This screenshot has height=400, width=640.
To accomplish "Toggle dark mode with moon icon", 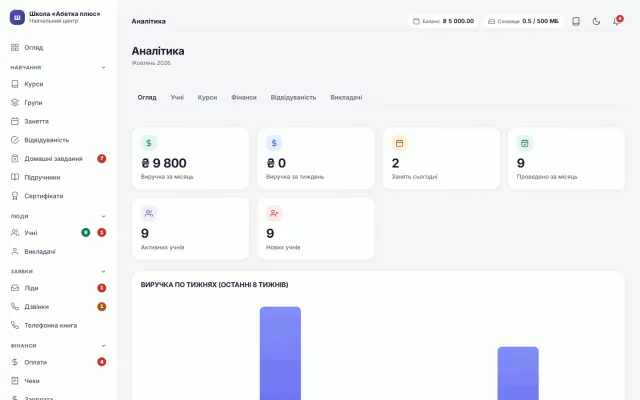I will (x=596, y=21).
